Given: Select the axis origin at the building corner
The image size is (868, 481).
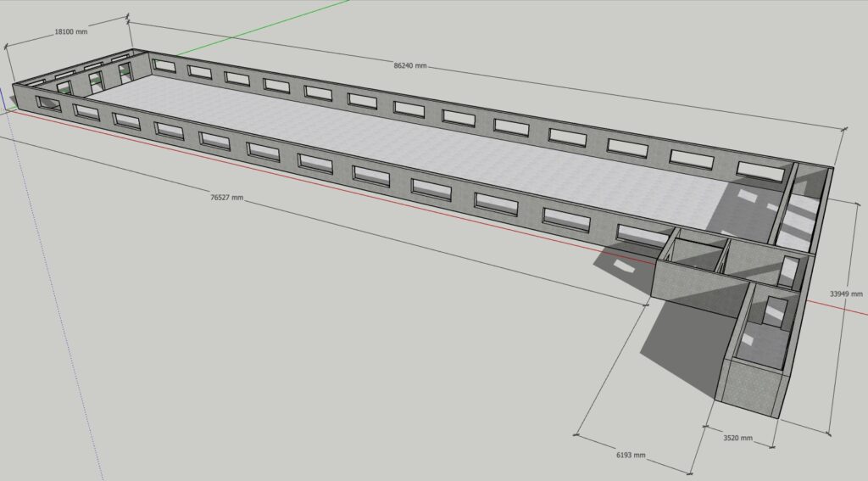Looking at the screenshot, I should click(11, 107).
